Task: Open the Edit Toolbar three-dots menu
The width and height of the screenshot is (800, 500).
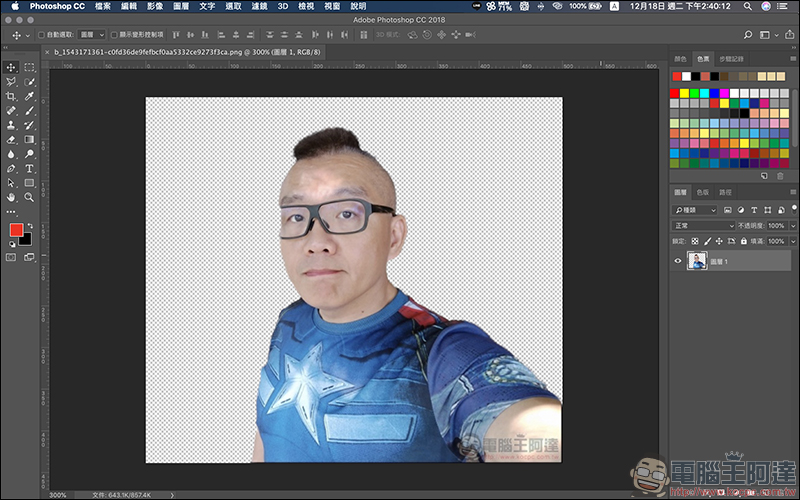Action: tap(11, 212)
